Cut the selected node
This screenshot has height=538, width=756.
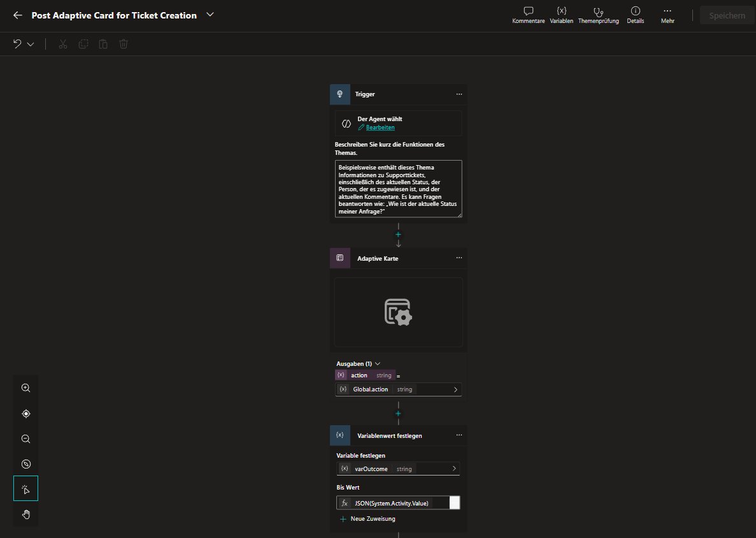click(x=62, y=45)
